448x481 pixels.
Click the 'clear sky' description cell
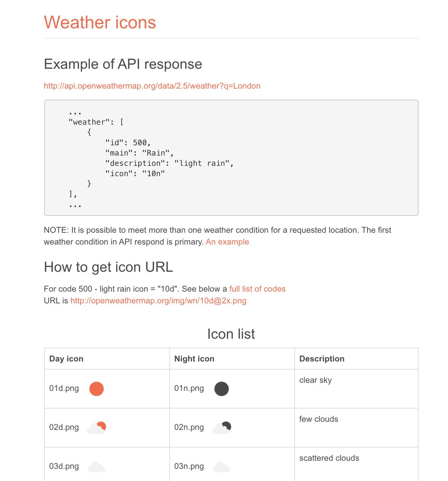click(x=316, y=380)
